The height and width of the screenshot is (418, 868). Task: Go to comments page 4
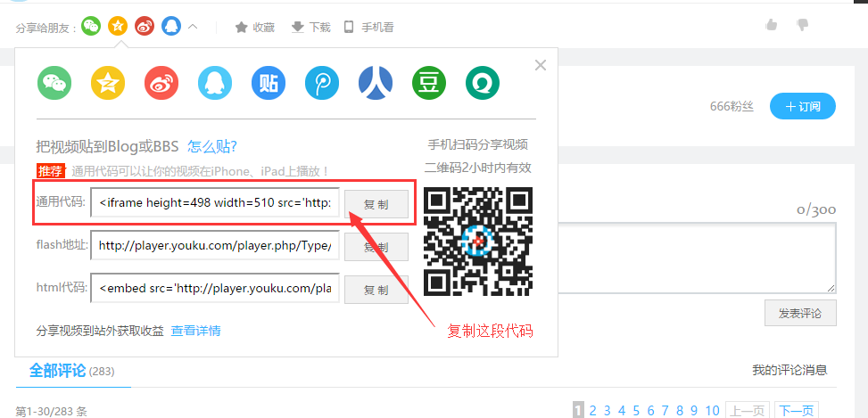[622, 410]
